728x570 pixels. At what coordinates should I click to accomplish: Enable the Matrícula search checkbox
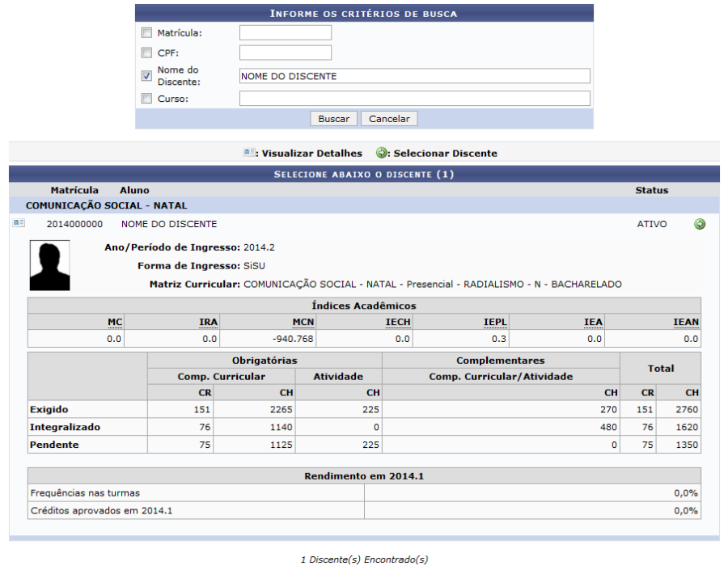pos(146,33)
